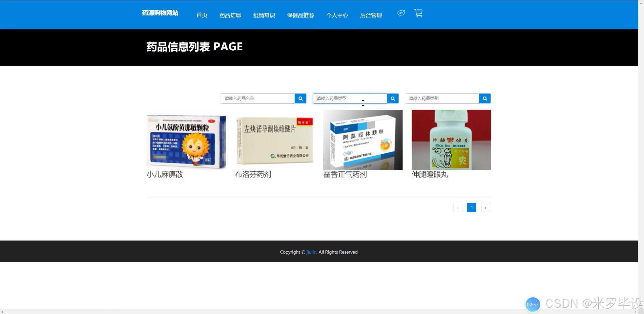Open the 保健品推荐 section
The width and height of the screenshot is (644, 314).
pos(301,15)
